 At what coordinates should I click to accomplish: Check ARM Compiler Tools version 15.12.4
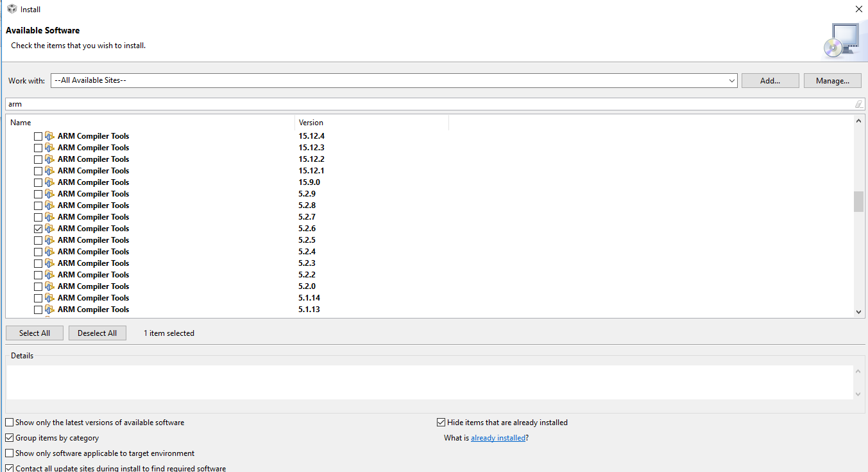(38, 136)
